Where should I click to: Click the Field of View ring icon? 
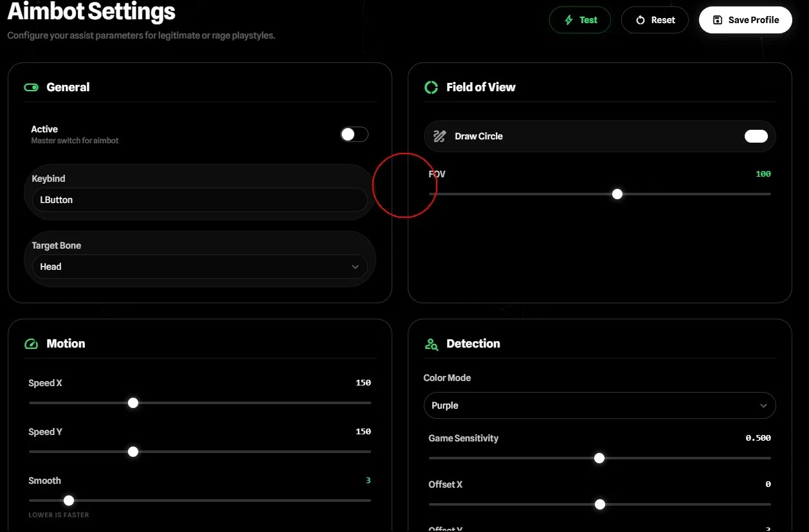click(431, 87)
